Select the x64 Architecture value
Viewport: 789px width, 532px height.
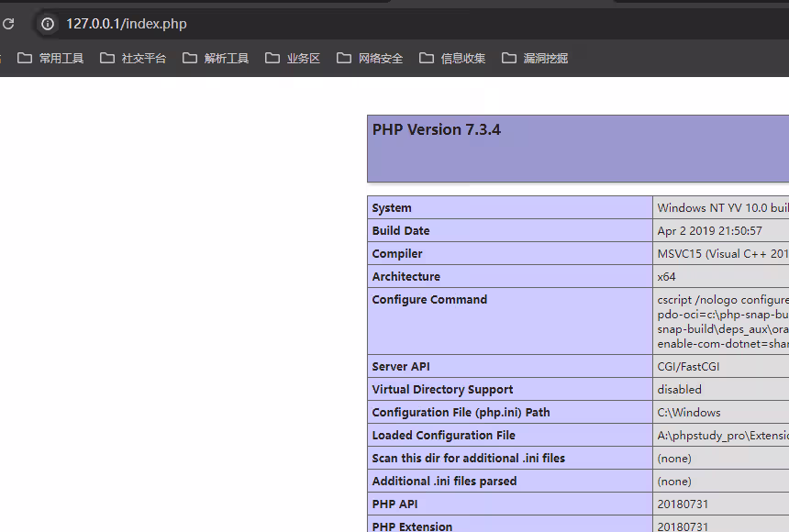click(x=666, y=277)
